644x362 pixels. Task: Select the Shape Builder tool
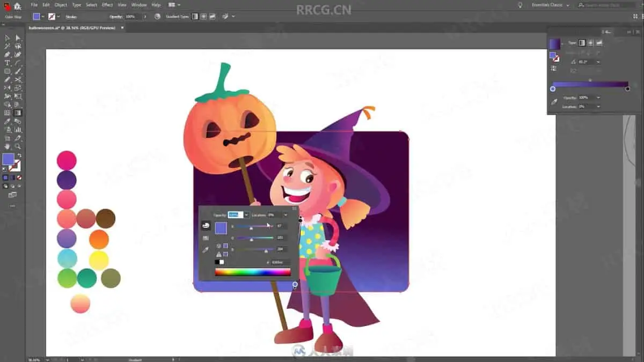click(x=8, y=105)
